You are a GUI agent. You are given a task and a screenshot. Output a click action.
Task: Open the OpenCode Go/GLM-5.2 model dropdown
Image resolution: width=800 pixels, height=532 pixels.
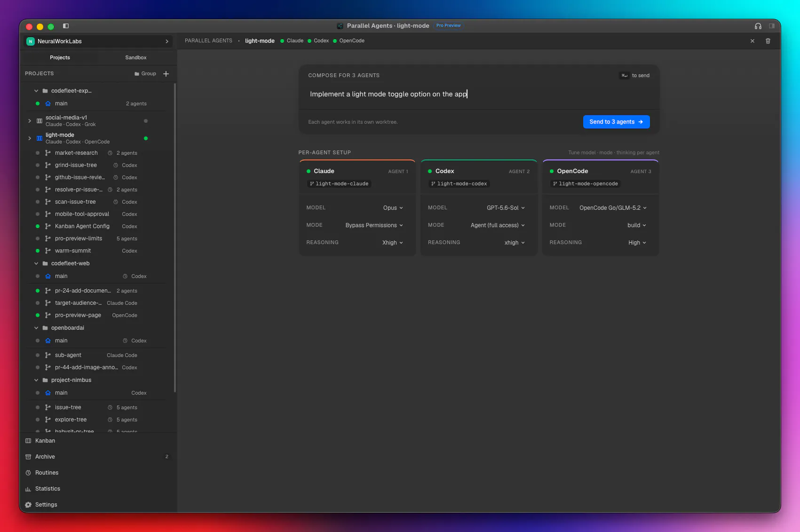point(613,208)
